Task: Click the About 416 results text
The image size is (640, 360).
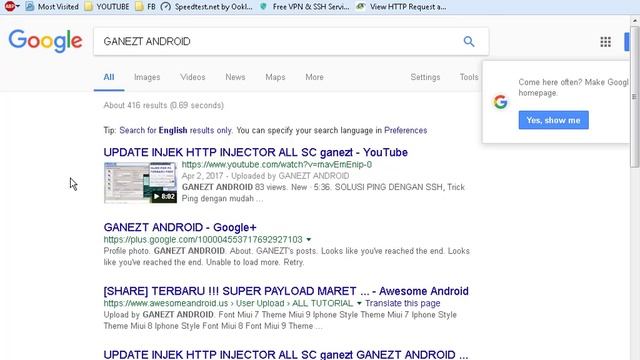Action: [x=164, y=105]
